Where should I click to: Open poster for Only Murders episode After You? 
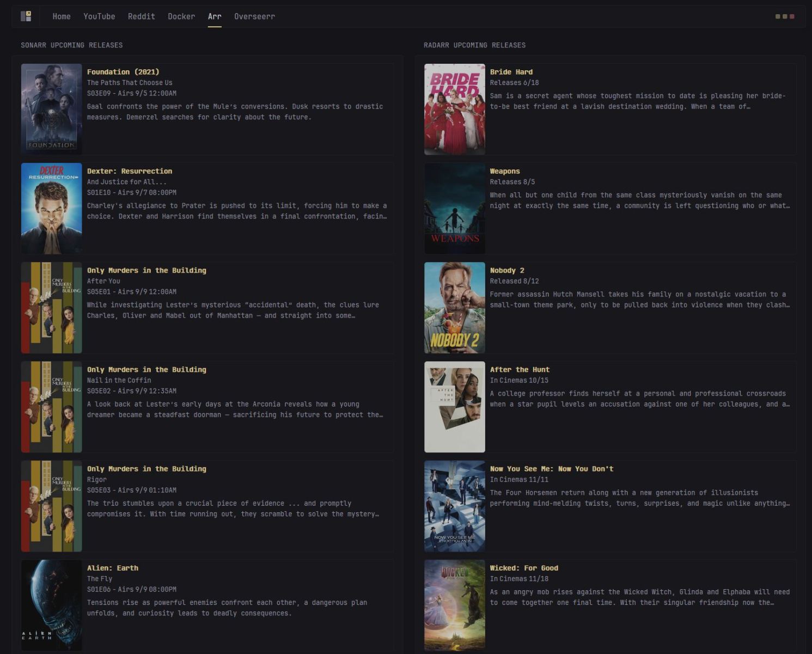click(52, 307)
